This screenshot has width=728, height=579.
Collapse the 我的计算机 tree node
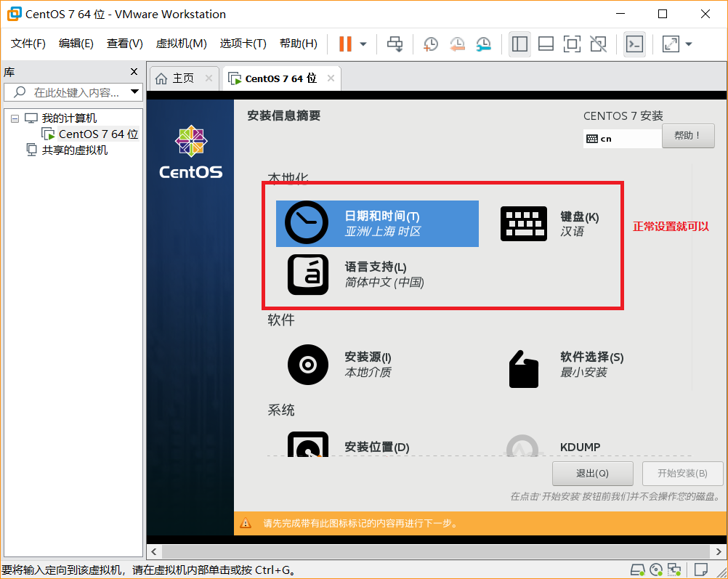pyautogui.click(x=15, y=119)
